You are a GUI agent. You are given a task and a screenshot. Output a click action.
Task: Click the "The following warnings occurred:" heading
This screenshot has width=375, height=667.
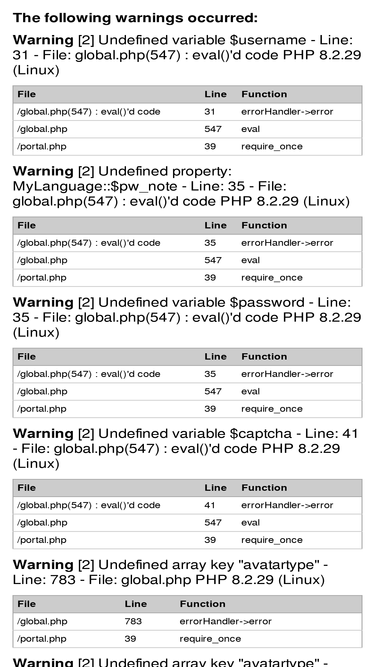pos(135,18)
